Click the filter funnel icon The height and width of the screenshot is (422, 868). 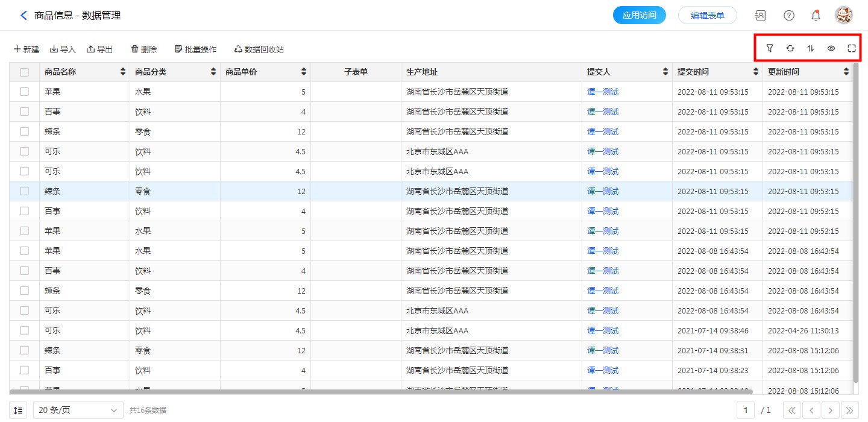(770, 48)
